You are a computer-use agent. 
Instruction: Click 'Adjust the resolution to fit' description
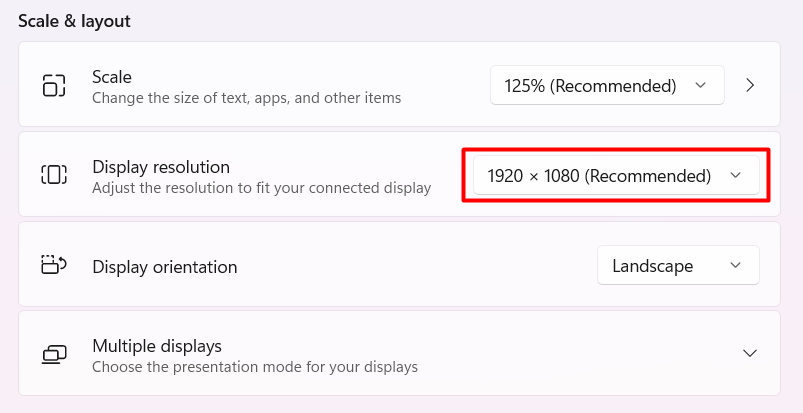(x=261, y=187)
